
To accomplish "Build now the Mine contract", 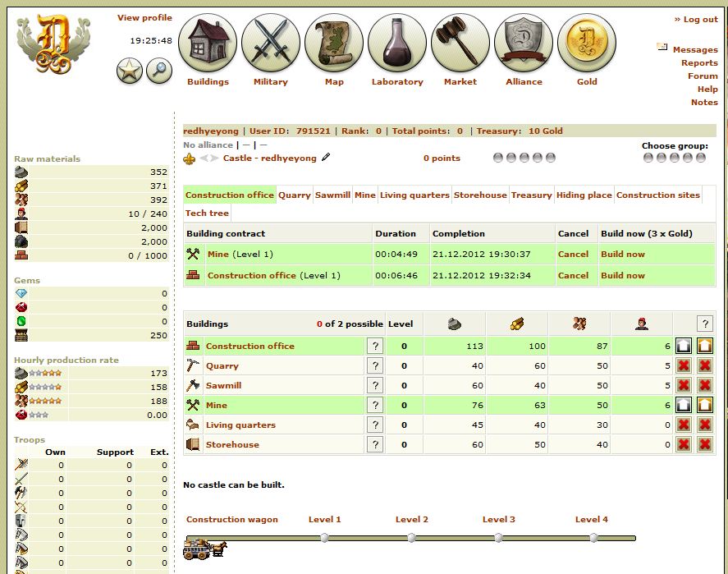I will (x=623, y=254).
